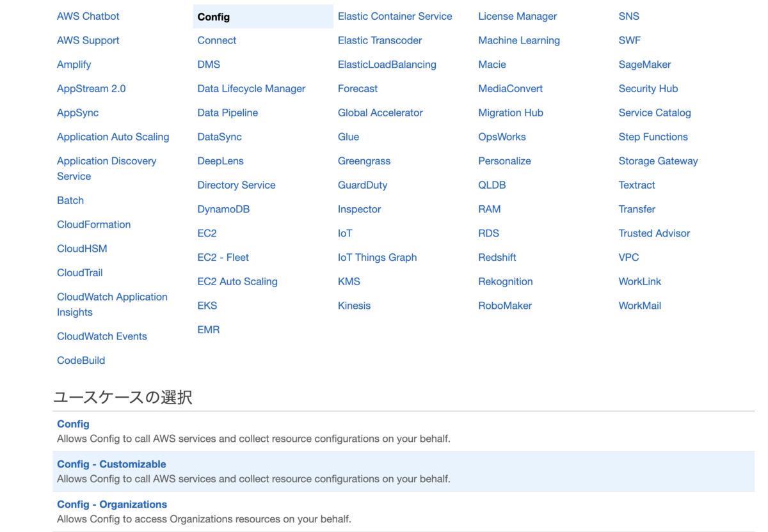This screenshot has width=768, height=532.
Task: Choose EC2 Auto Scaling
Action: [x=237, y=281]
